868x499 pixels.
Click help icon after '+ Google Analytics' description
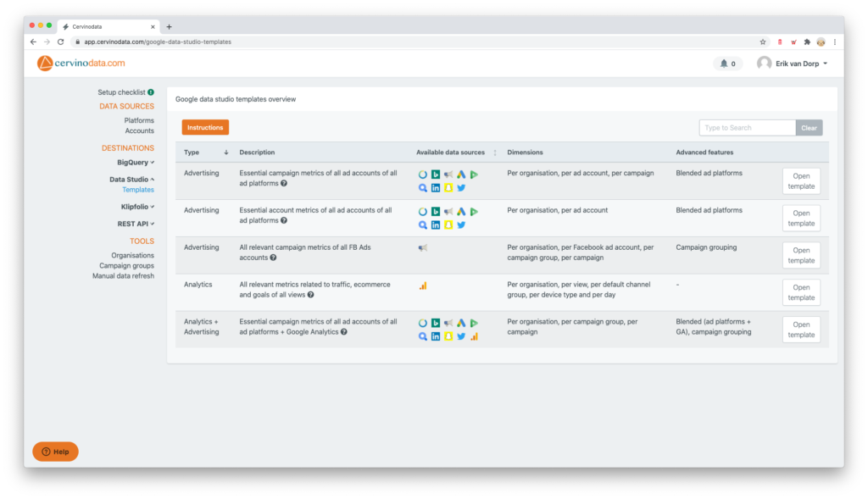click(x=344, y=332)
